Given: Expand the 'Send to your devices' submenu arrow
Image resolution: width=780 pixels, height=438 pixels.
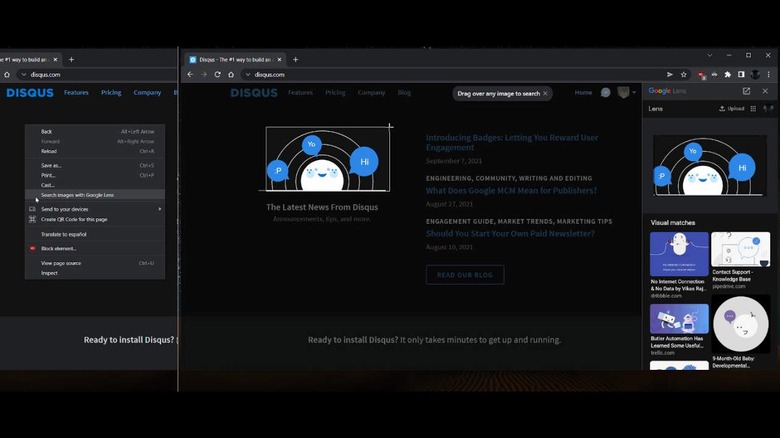Looking at the screenshot, I should (x=160, y=209).
